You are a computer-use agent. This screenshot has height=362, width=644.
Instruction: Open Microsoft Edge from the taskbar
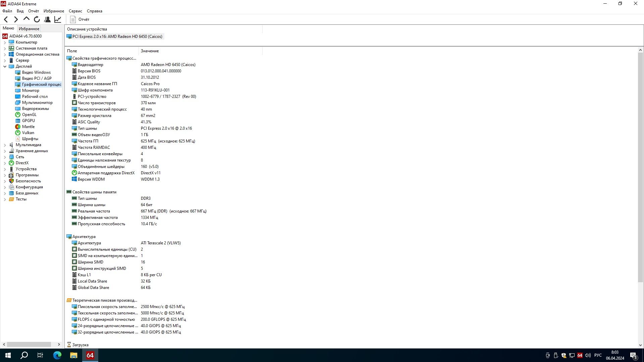pos(57,355)
